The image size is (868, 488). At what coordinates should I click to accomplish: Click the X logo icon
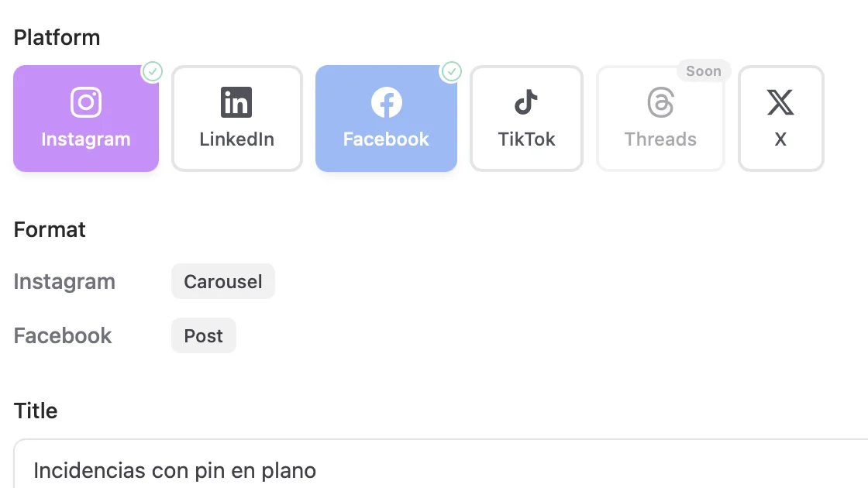click(x=780, y=102)
